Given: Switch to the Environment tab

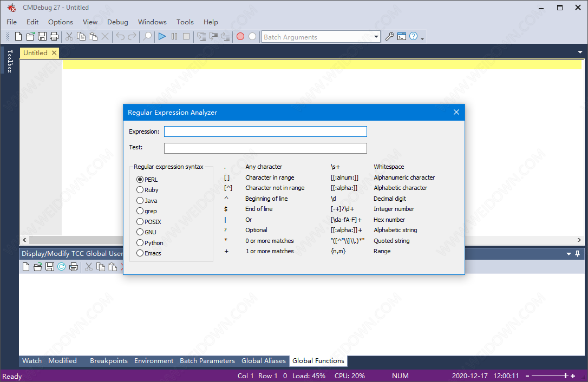Looking at the screenshot, I should point(154,361).
